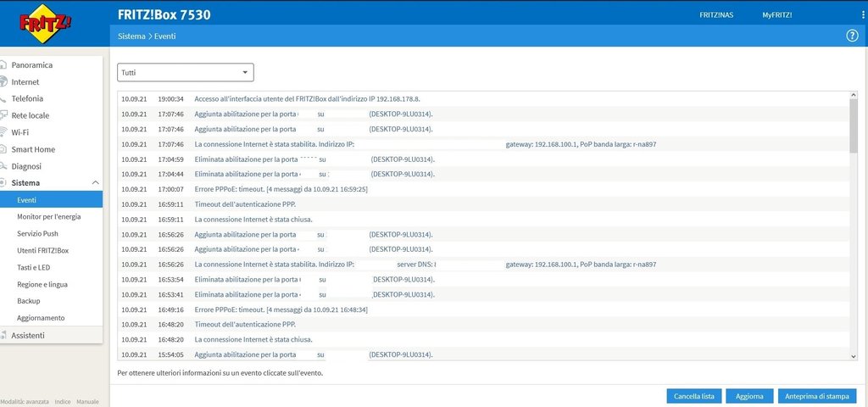Collapse the Sistema menu section
This screenshot has width=868, height=407.
coord(95,183)
